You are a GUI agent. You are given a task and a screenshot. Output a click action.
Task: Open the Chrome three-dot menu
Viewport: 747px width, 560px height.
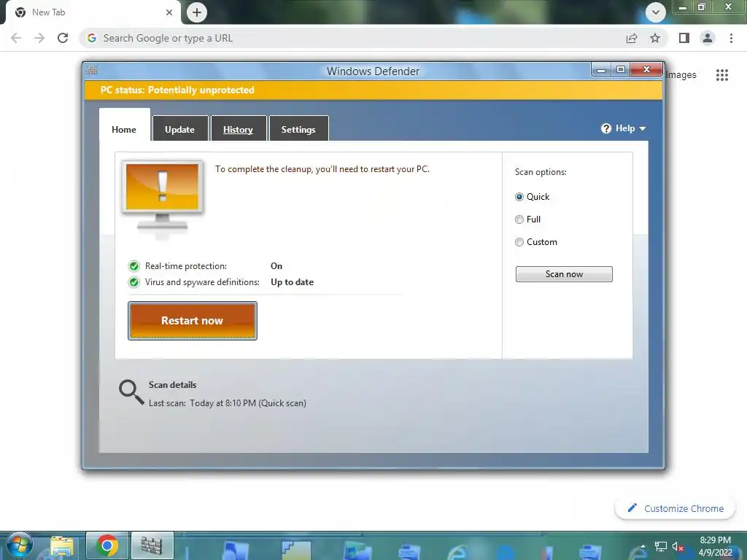pos(731,38)
